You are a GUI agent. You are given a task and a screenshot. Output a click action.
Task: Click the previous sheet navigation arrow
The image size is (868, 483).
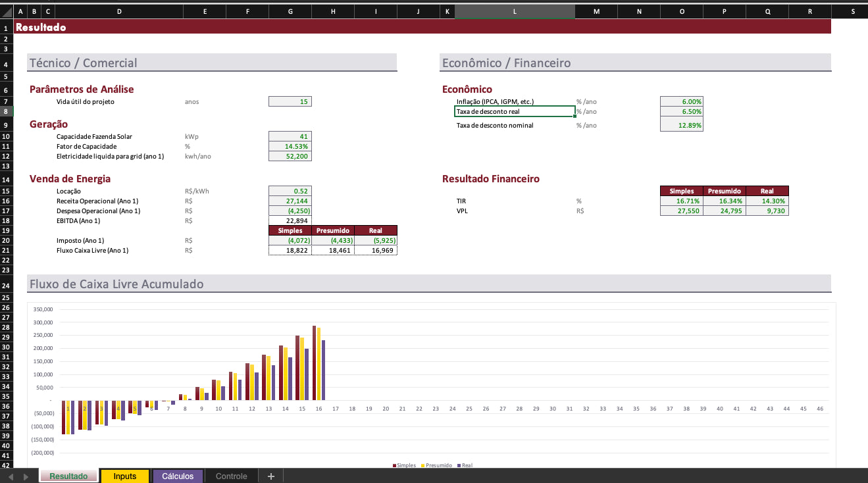coord(11,476)
